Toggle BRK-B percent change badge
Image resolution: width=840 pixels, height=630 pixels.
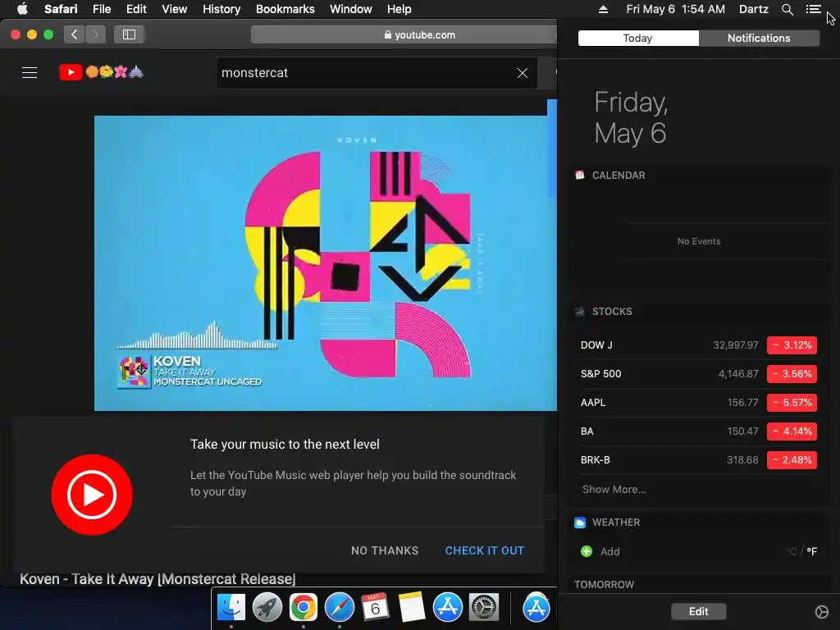(792, 459)
